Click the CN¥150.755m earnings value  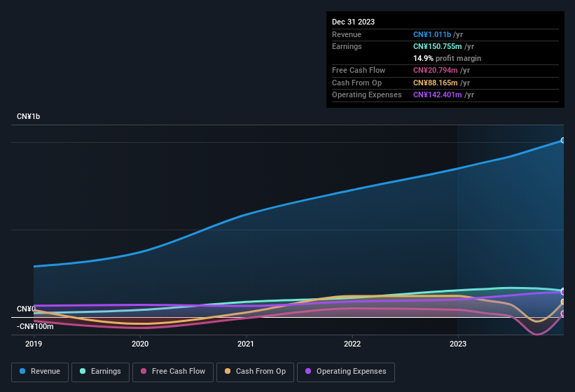pyautogui.click(x=438, y=46)
